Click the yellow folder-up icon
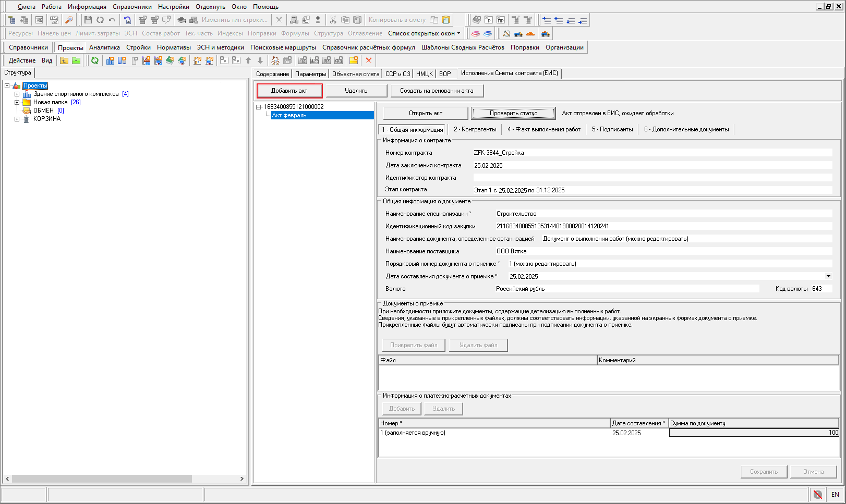This screenshot has width=846, height=504. pyautogui.click(x=64, y=60)
